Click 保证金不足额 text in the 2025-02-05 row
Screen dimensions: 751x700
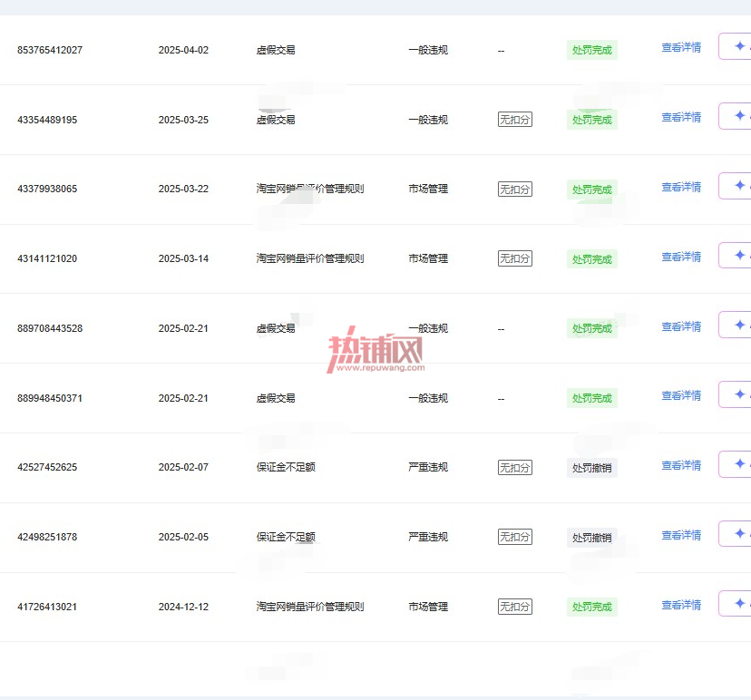point(286,537)
